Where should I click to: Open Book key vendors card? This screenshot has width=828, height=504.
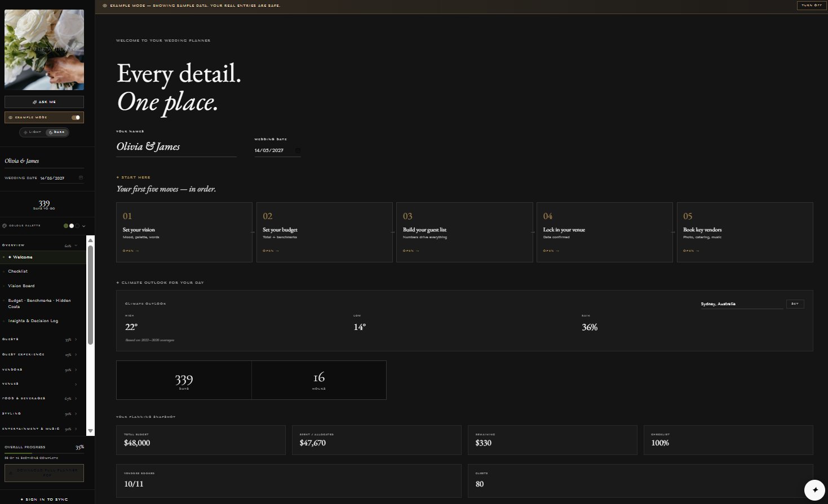tap(745, 232)
